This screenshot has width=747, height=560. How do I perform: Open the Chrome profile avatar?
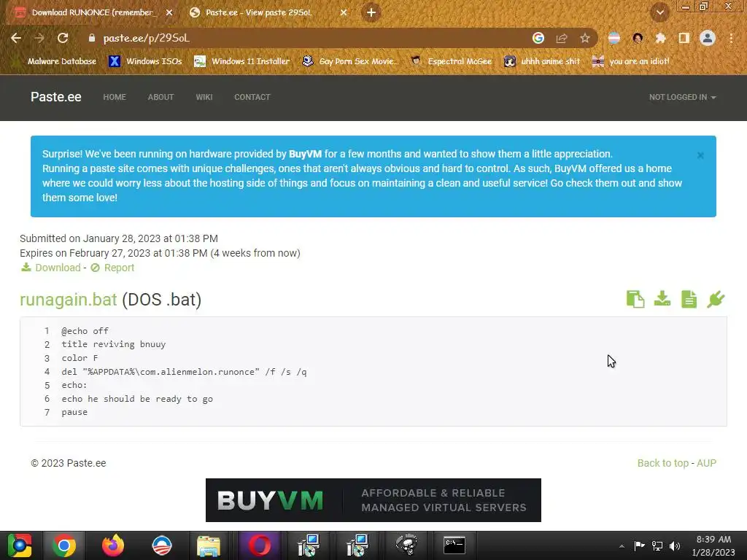click(708, 38)
